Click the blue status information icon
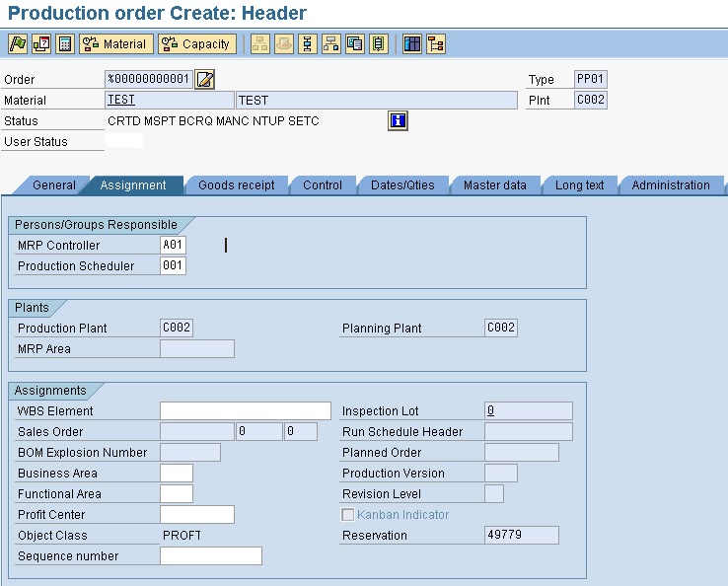 tap(398, 120)
